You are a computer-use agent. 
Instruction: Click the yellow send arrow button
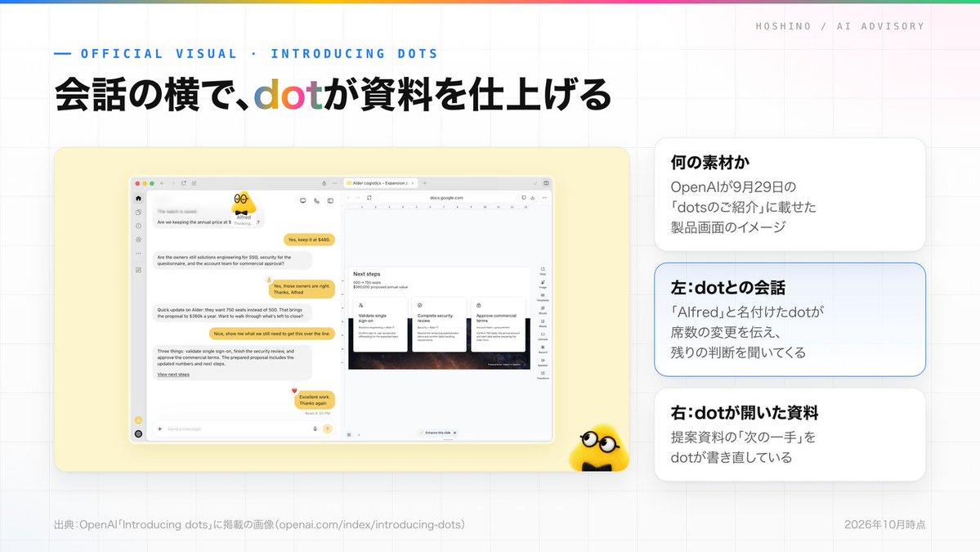[328, 429]
